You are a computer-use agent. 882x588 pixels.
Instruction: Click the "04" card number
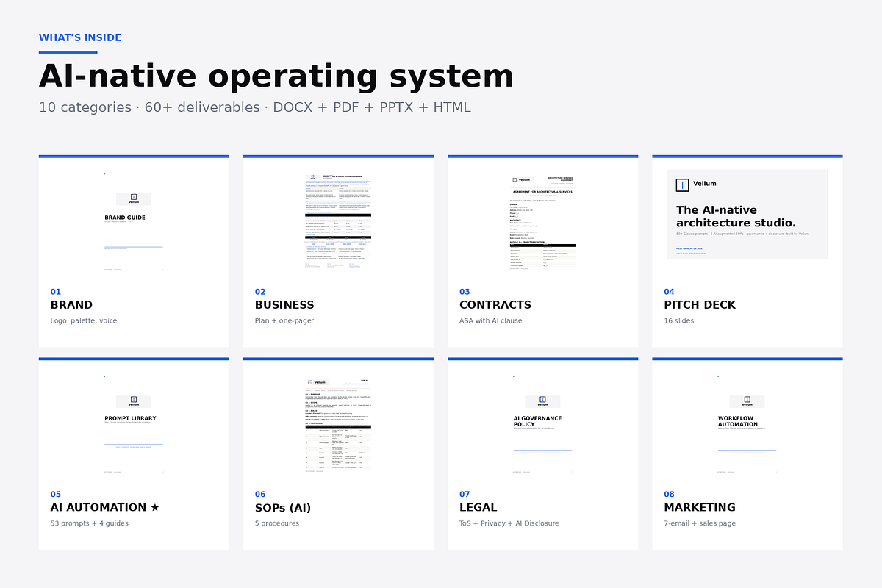click(669, 292)
